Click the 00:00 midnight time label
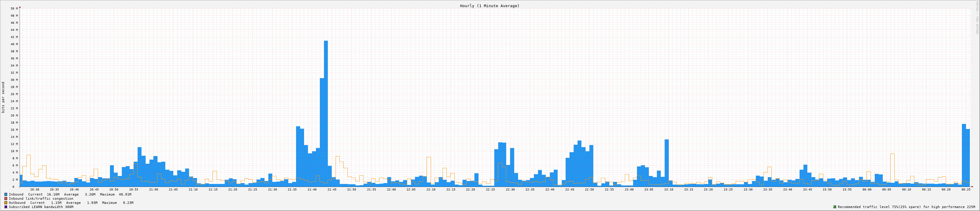The height and width of the screenshot is (211, 980). pyautogui.click(x=867, y=189)
